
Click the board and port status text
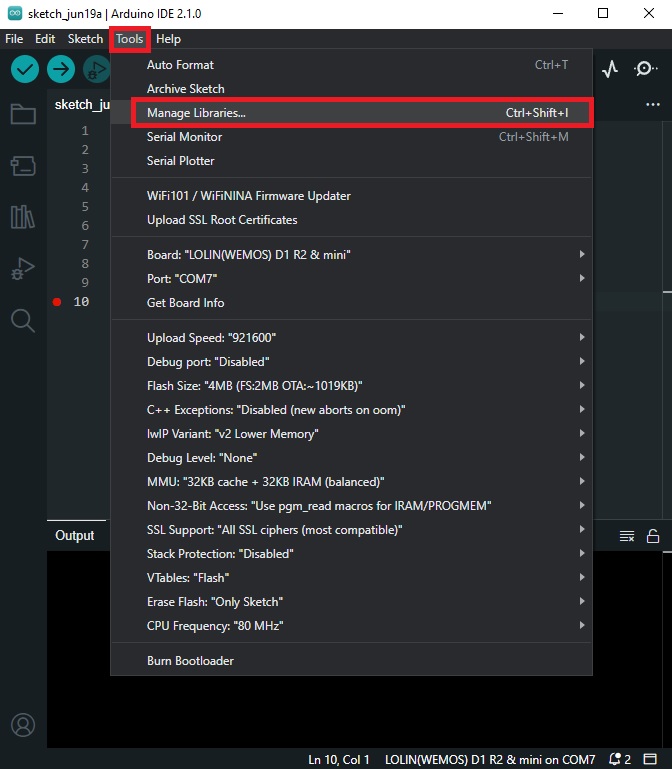click(490, 759)
